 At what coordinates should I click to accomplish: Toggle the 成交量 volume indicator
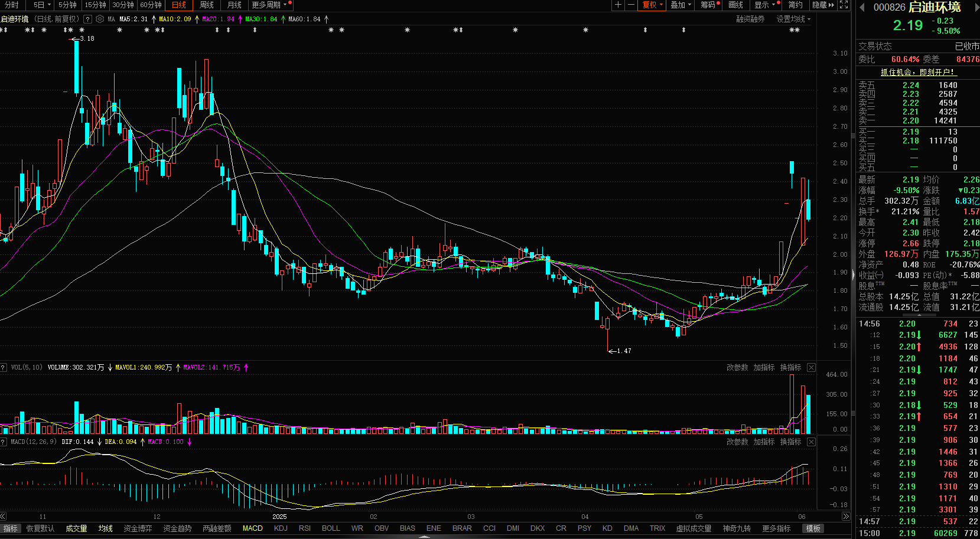click(x=76, y=528)
